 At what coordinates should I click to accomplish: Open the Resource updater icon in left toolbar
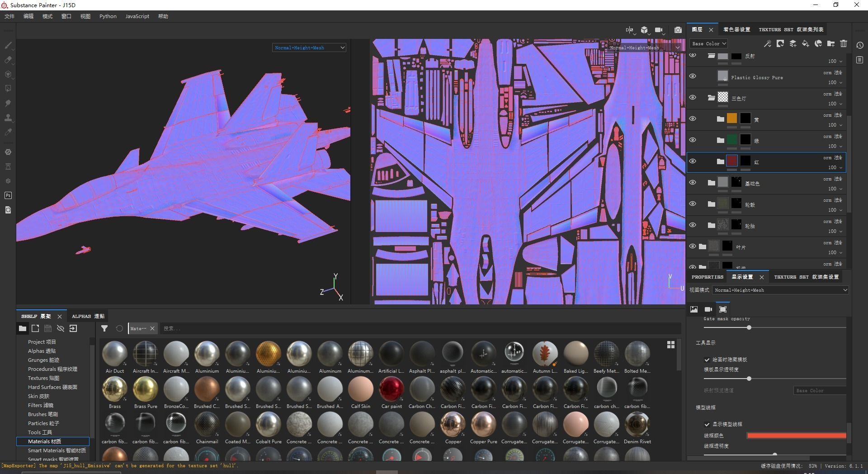[x=8, y=210]
